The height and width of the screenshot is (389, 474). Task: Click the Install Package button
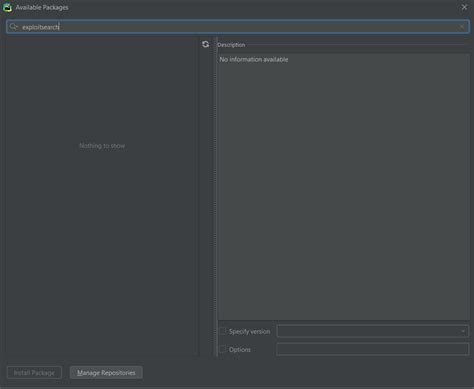point(34,373)
